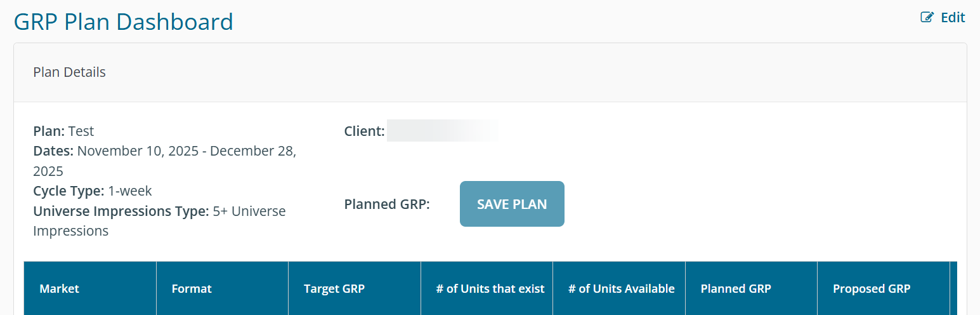This screenshot has width=980, height=315.
Task: Click the blurred Client name value
Action: tap(441, 131)
